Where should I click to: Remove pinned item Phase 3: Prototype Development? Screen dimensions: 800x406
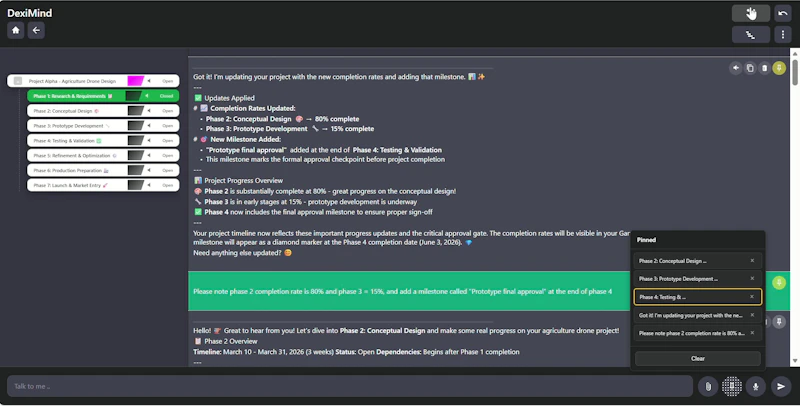(x=752, y=278)
